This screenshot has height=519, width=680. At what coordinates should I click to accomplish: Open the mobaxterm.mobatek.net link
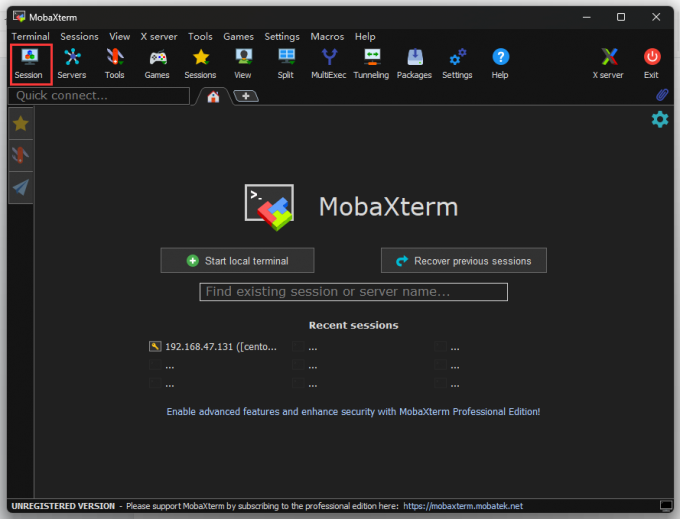pyautogui.click(x=463, y=506)
